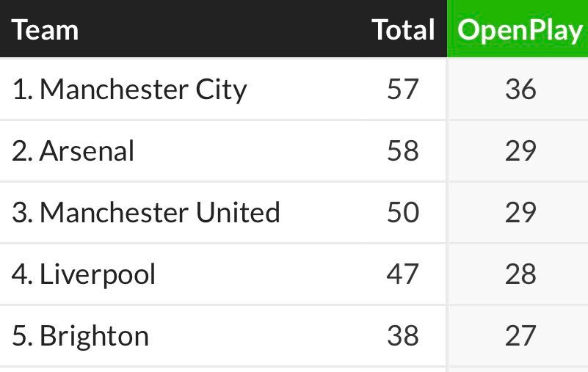This screenshot has width=588, height=372.
Task: Select the green OpenPlay column tab
Action: (x=520, y=30)
